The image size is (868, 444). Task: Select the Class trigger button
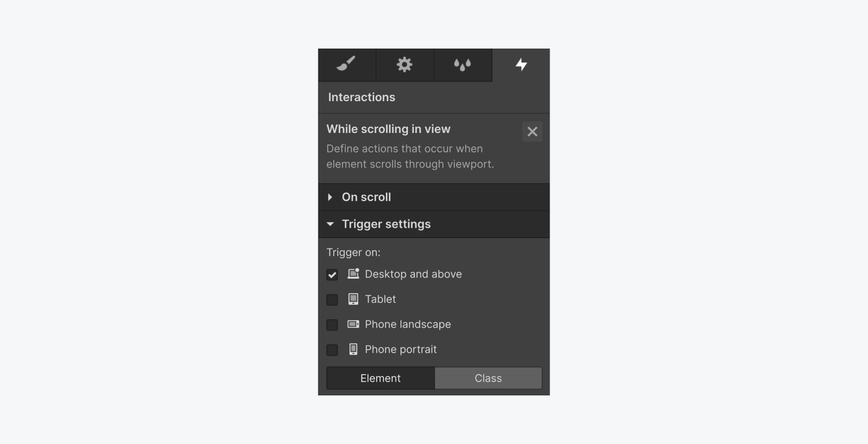[x=488, y=378]
